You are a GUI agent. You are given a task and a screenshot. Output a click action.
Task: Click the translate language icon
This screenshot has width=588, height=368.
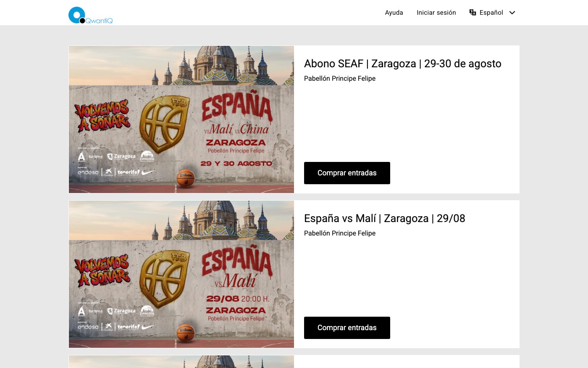[473, 13]
